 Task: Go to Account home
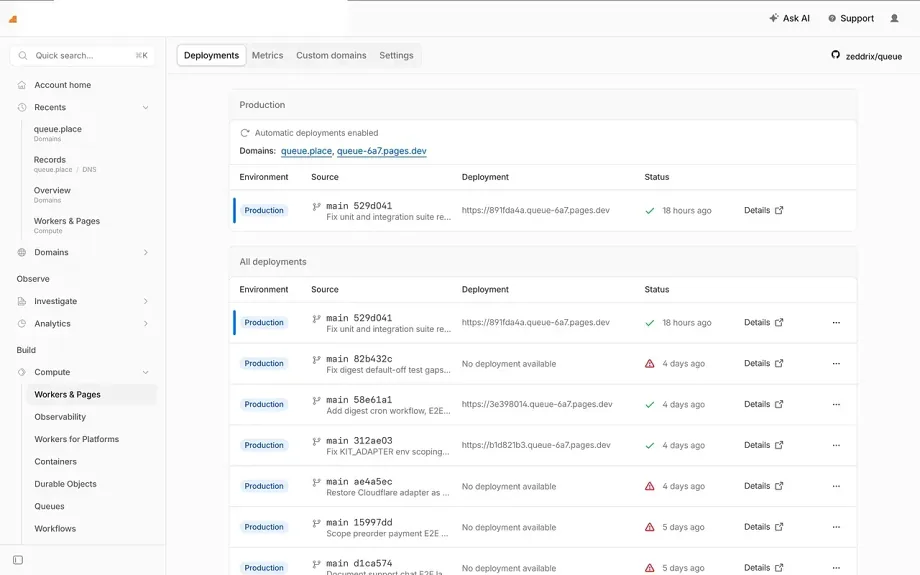62,85
